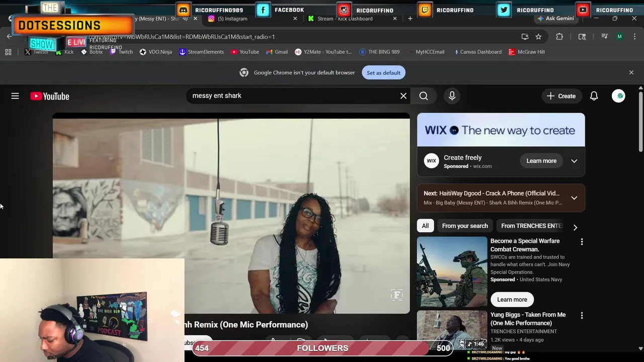Open the MyHCCEmail bookmark
This screenshot has height=362, width=644.
tap(426, 52)
